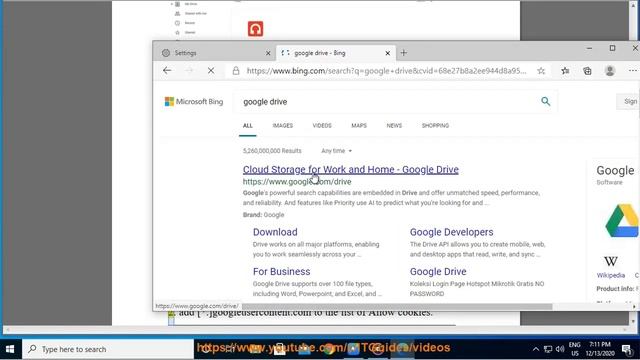The image size is (640, 360).
Task: Click the Brand: Google text
Action: [x=264, y=215]
